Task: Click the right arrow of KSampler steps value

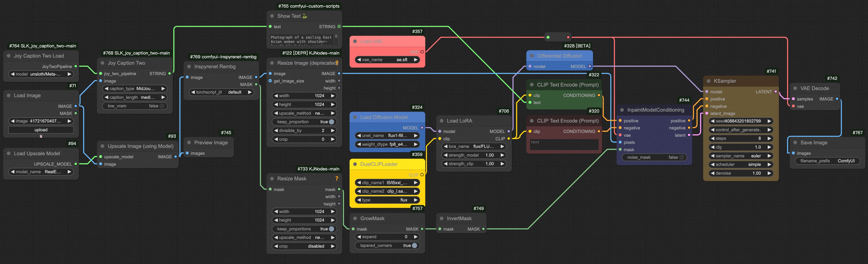Action: 769,138
